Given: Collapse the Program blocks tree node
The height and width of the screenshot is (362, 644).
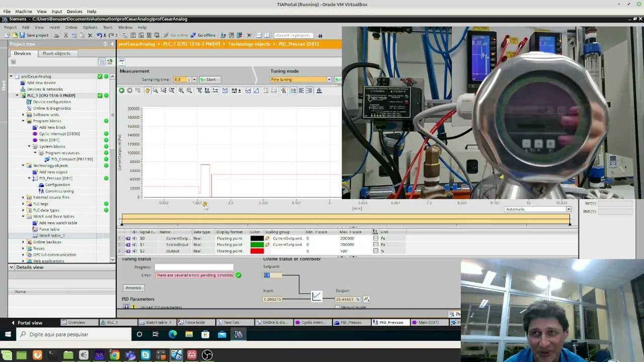Looking at the screenshot, I should (x=23, y=121).
